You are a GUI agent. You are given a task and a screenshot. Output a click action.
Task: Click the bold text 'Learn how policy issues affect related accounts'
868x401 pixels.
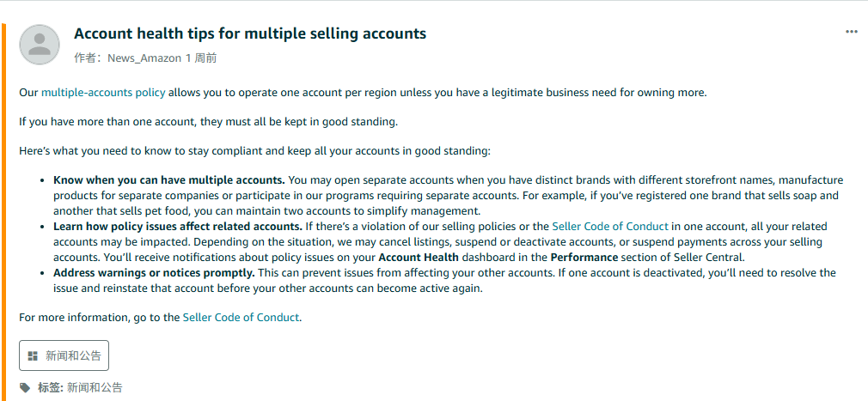[x=177, y=227]
